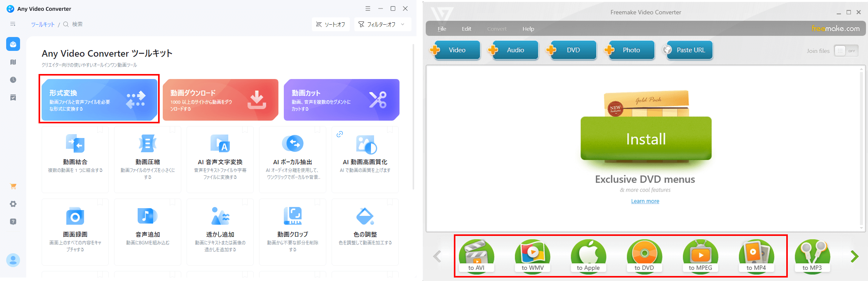Image resolution: width=868 pixels, height=281 pixels.
Task: Open the 動画クロップ tool
Action: [293, 232]
